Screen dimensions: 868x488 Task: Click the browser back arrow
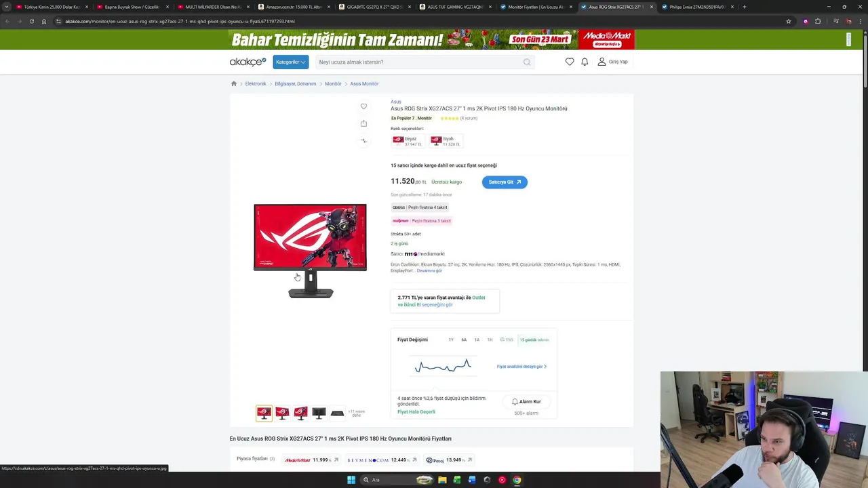[x=7, y=21]
